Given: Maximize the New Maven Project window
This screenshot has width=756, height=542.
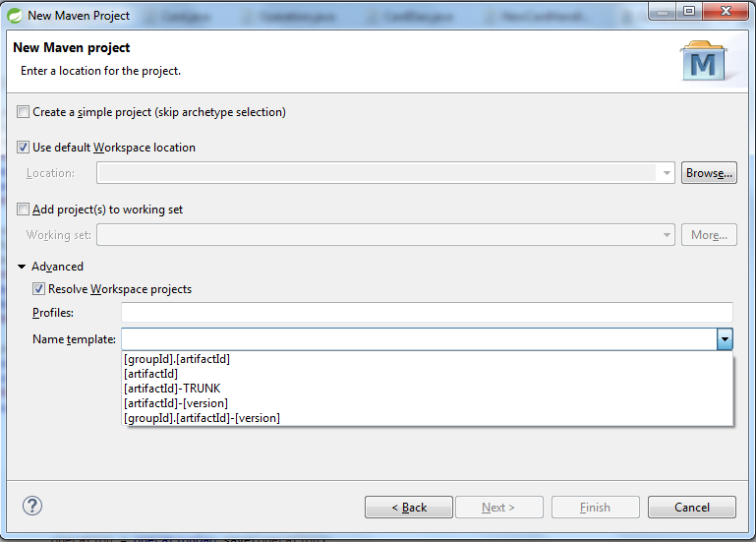Looking at the screenshot, I should coord(689,11).
